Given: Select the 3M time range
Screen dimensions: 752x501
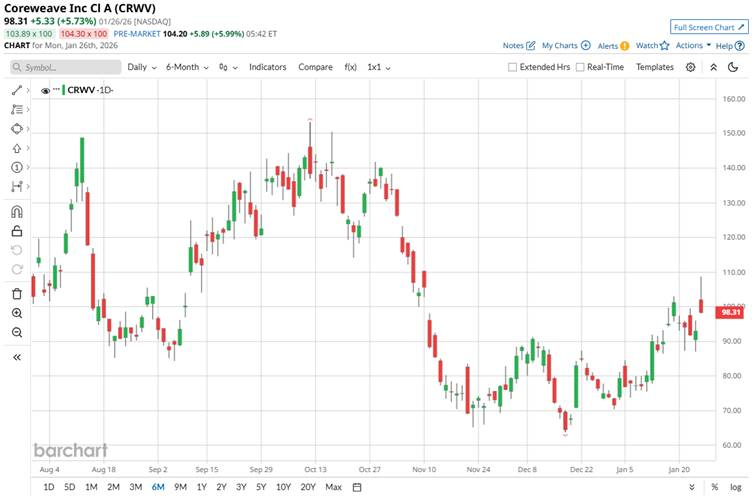Looking at the screenshot, I should point(136,487).
